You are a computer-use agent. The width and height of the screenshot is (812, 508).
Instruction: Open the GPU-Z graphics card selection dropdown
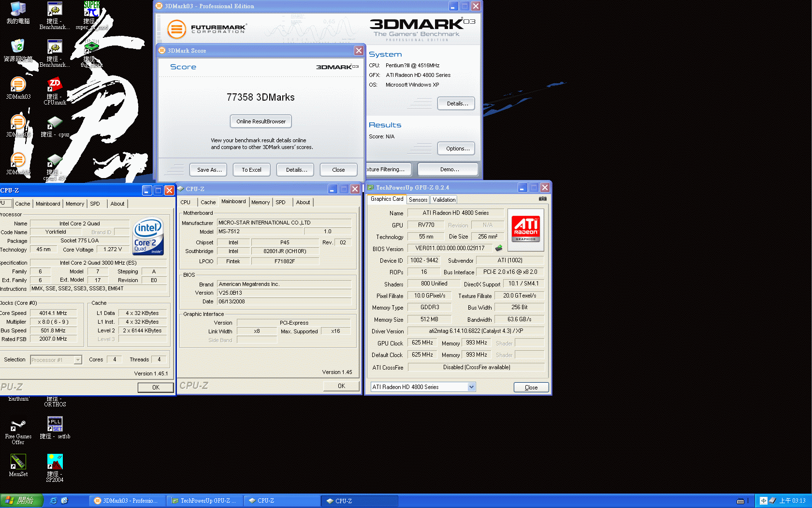coord(472,387)
